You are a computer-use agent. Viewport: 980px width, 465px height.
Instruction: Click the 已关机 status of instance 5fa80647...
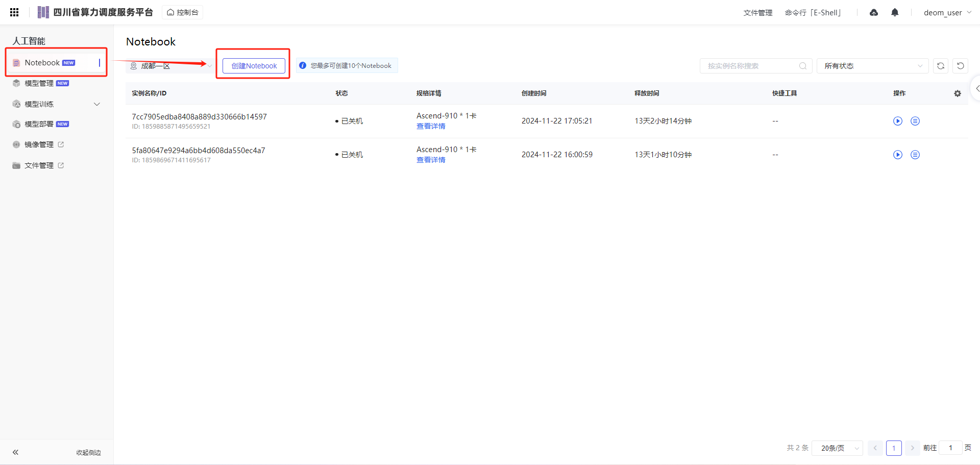coord(349,155)
